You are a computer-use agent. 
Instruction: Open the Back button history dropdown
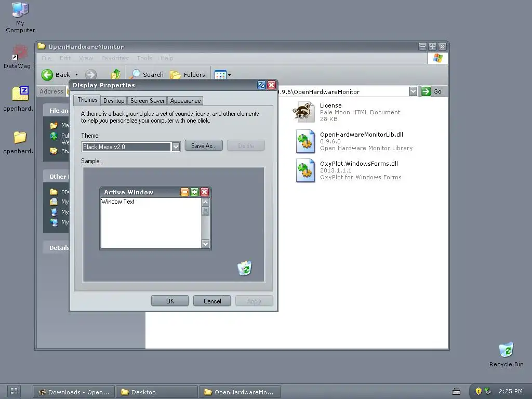pyautogui.click(x=76, y=75)
